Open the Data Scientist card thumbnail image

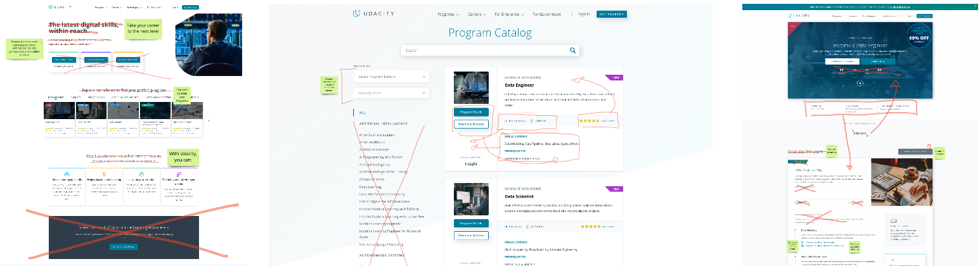471,198
